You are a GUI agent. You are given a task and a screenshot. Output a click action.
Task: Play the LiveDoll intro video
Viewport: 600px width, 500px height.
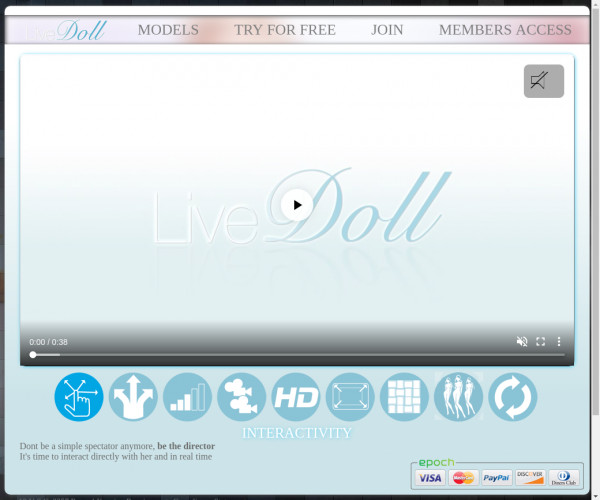point(297,205)
